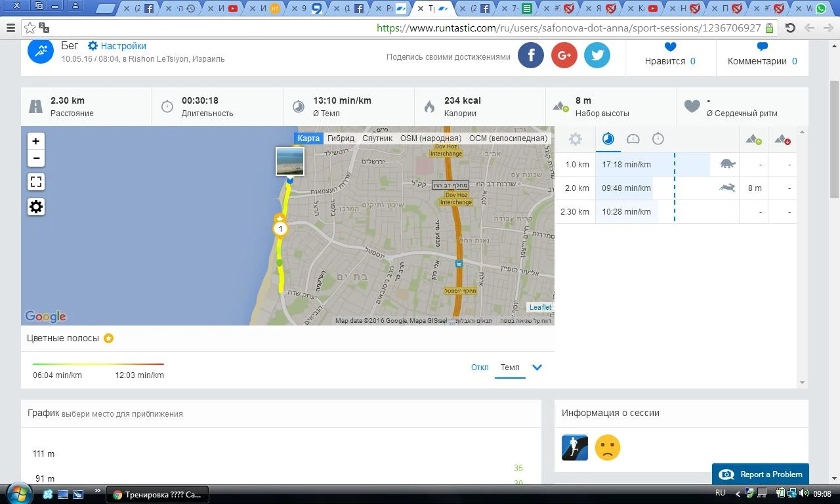Select the 2.0 km split row
This screenshot has width=840, height=504.
(676, 188)
